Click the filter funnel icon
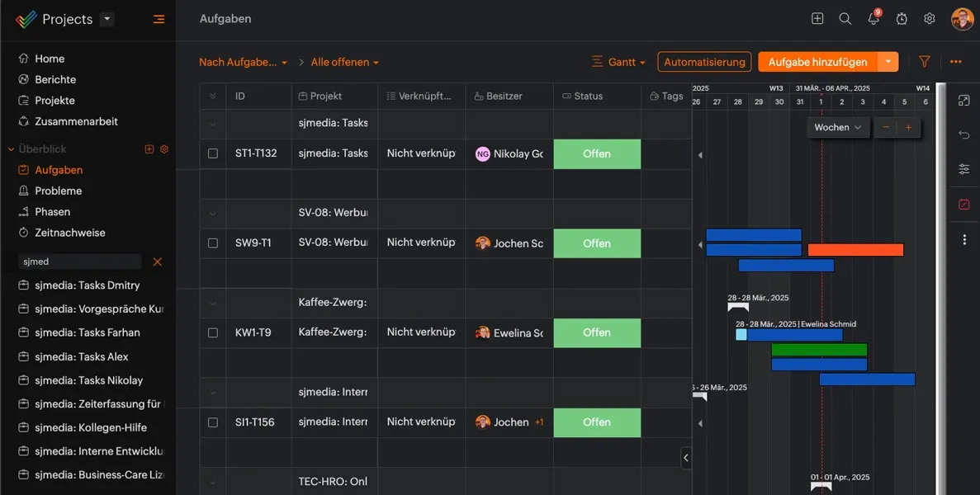Screen dimensions: 980x495 click(x=925, y=61)
